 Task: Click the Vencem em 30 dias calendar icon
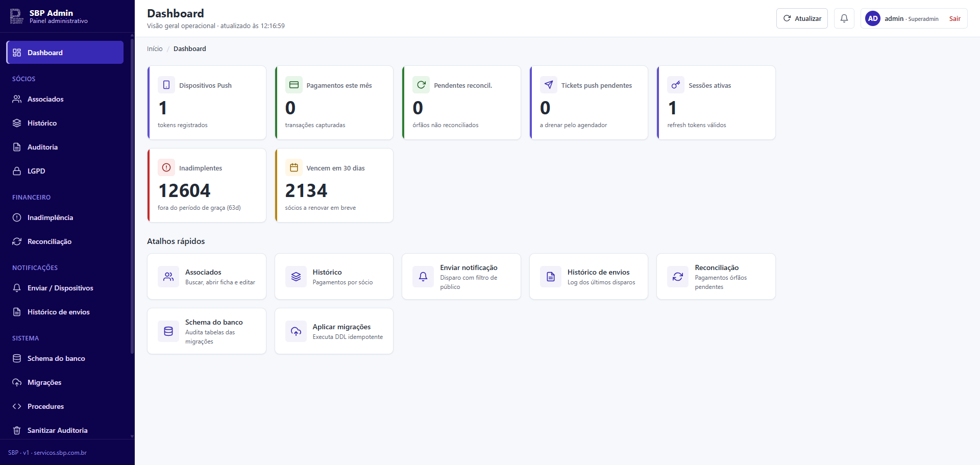pyautogui.click(x=294, y=167)
